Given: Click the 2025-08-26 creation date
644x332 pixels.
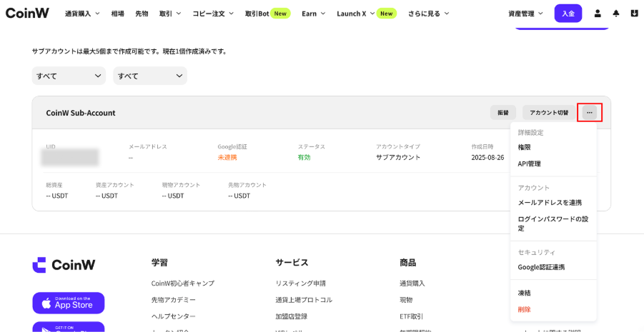Looking at the screenshot, I should 487,157.
